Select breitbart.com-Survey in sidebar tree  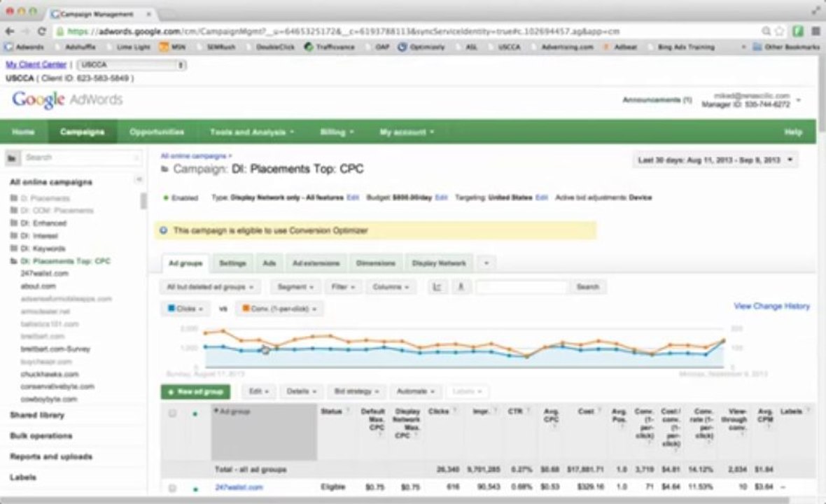(x=55, y=349)
